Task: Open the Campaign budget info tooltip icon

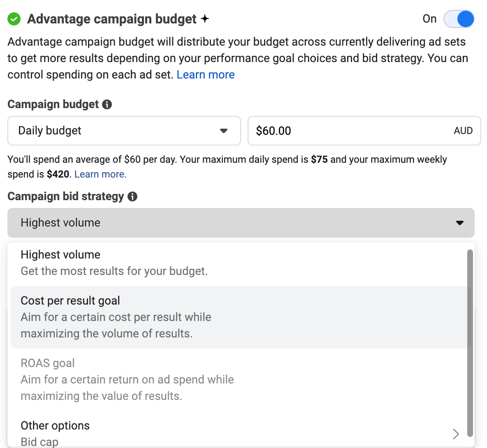Action: 107,105
